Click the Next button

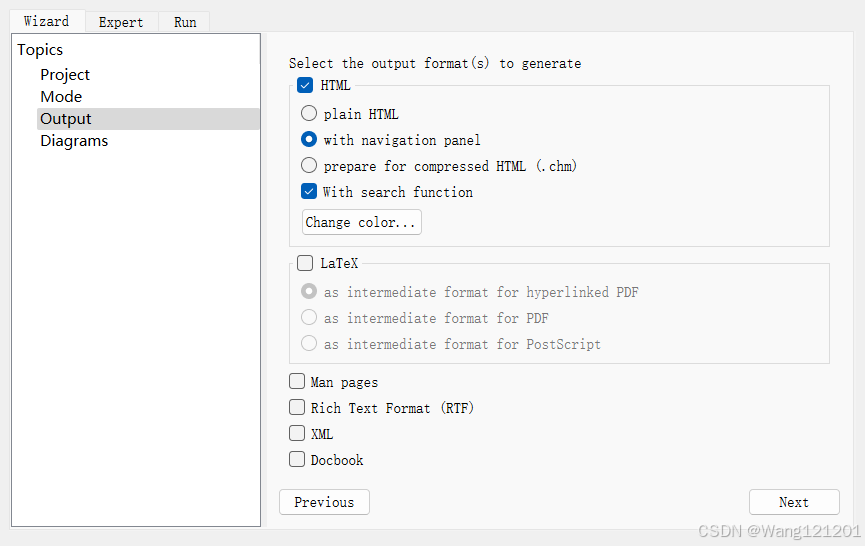(x=794, y=502)
